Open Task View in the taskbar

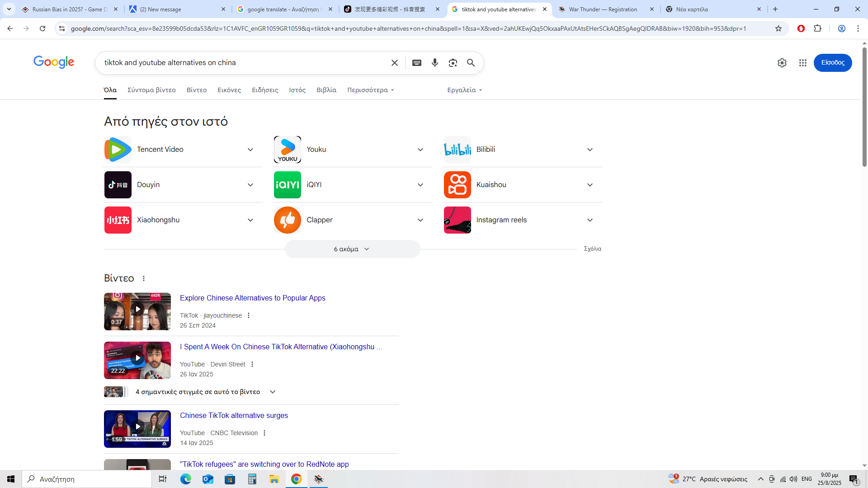tap(163, 479)
